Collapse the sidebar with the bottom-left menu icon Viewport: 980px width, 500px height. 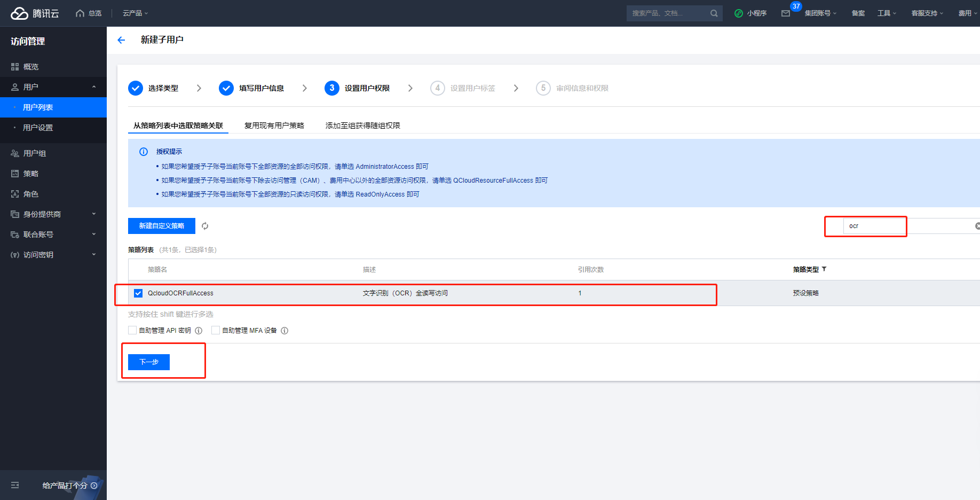pyautogui.click(x=15, y=485)
